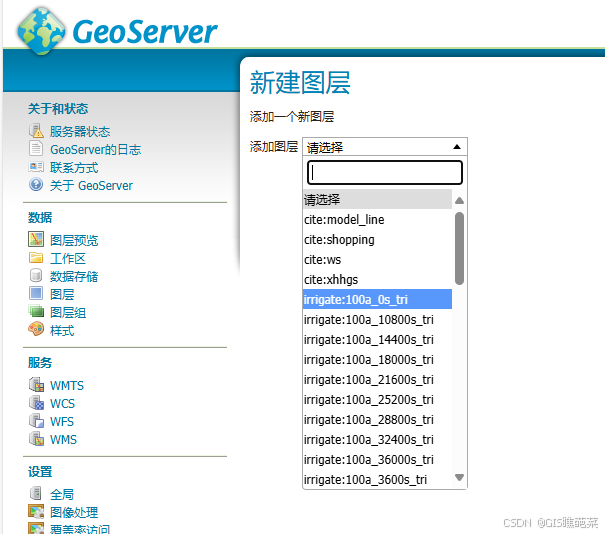Select cite:xhhgs from the list

point(377,279)
